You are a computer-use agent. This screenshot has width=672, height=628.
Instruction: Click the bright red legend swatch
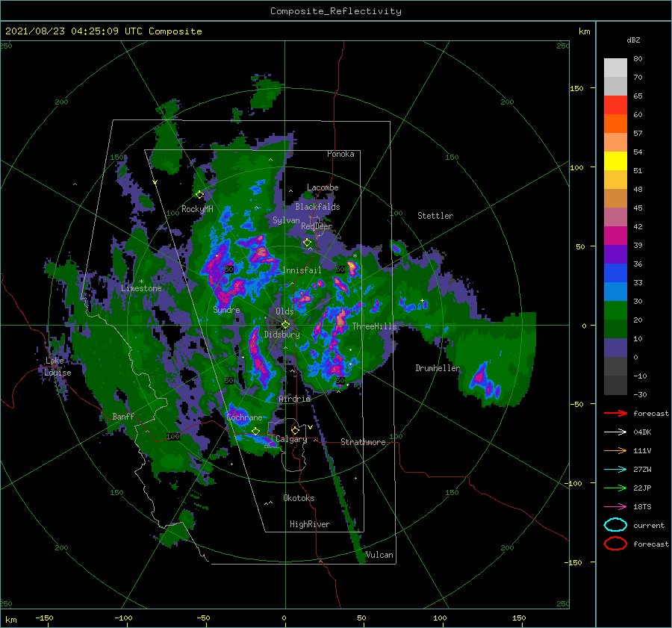(615, 105)
